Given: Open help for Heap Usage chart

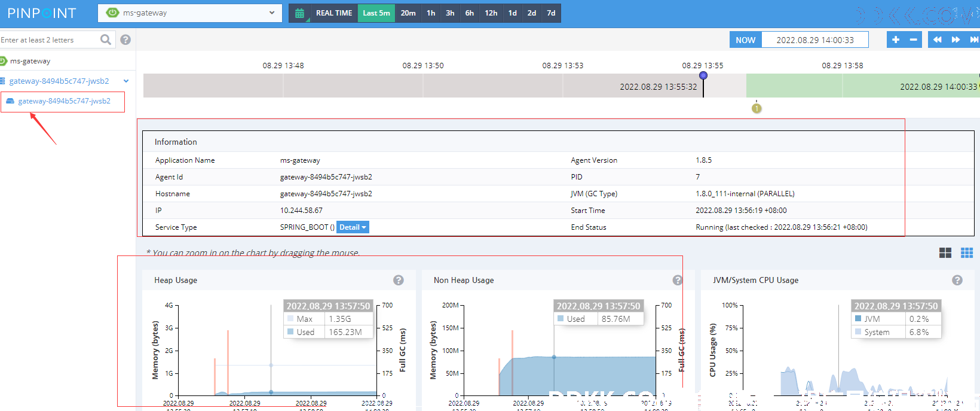Looking at the screenshot, I should point(399,280).
